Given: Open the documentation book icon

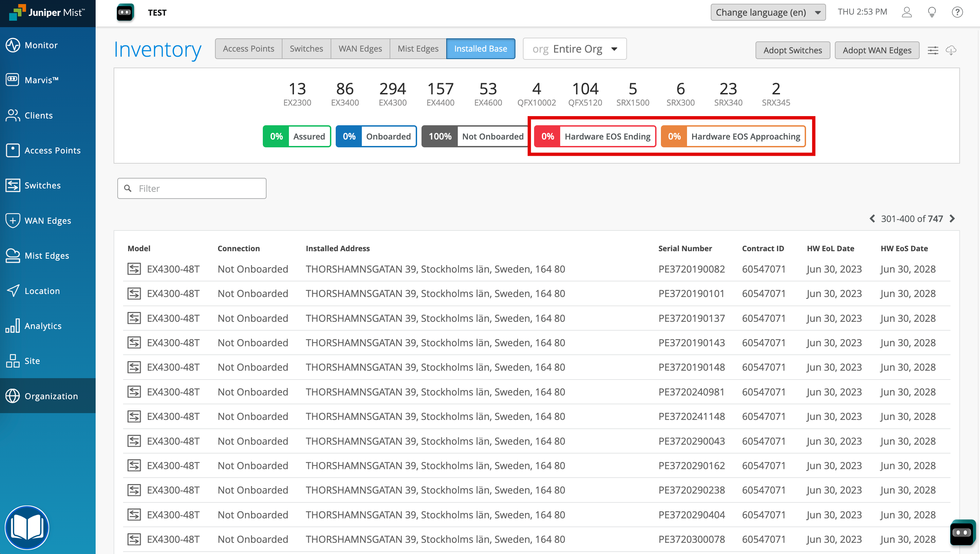Looking at the screenshot, I should coord(27,527).
